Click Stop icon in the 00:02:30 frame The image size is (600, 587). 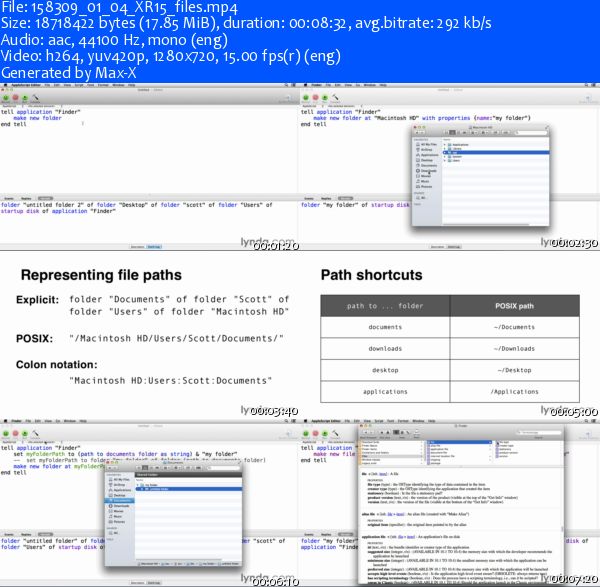[315, 98]
